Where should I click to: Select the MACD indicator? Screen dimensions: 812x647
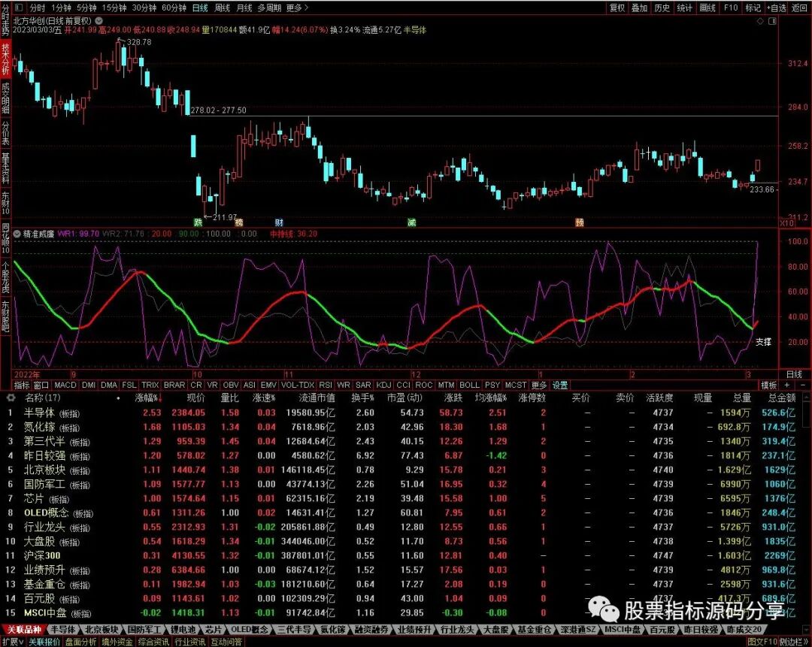pyautogui.click(x=65, y=385)
